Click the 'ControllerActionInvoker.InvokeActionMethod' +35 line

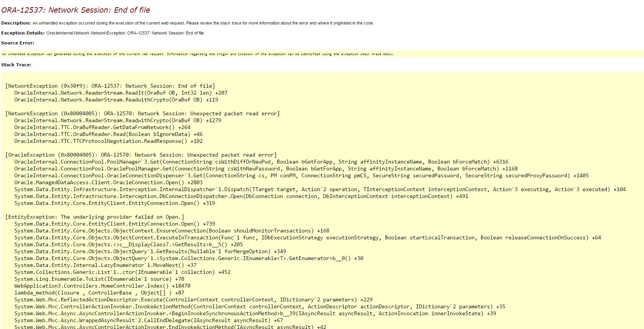click(x=260, y=307)
